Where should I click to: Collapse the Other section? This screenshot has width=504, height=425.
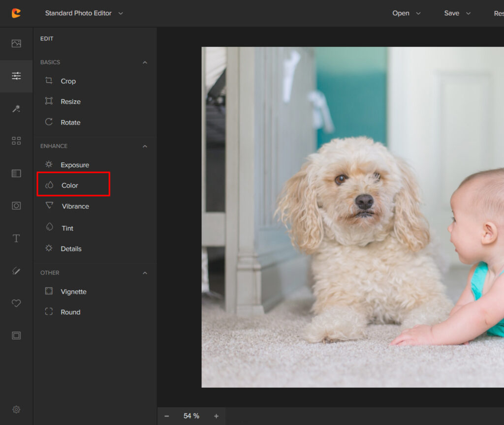point(145,273)
